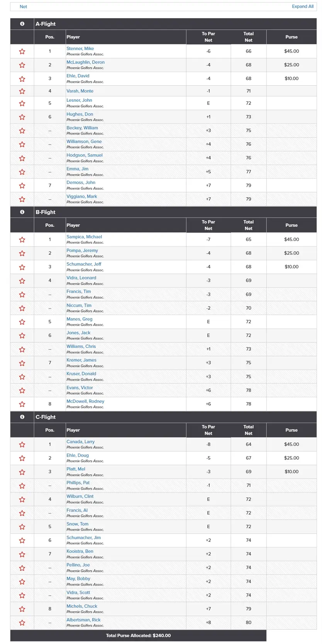The width and height of the screenshot is (322, 644).
Task: Sort A-Flight by the Purse column header
Action: tap(291, 37)
